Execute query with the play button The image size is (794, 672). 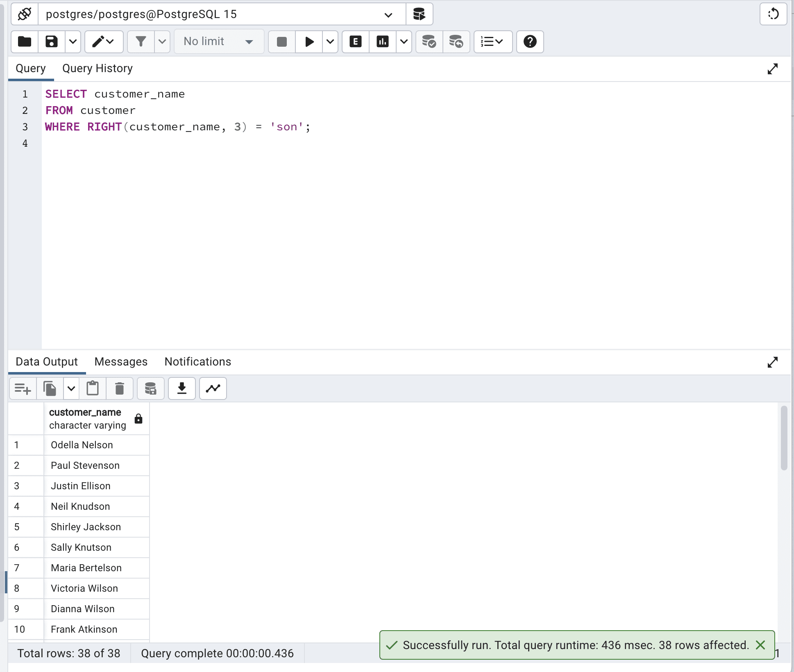point(309,41)
